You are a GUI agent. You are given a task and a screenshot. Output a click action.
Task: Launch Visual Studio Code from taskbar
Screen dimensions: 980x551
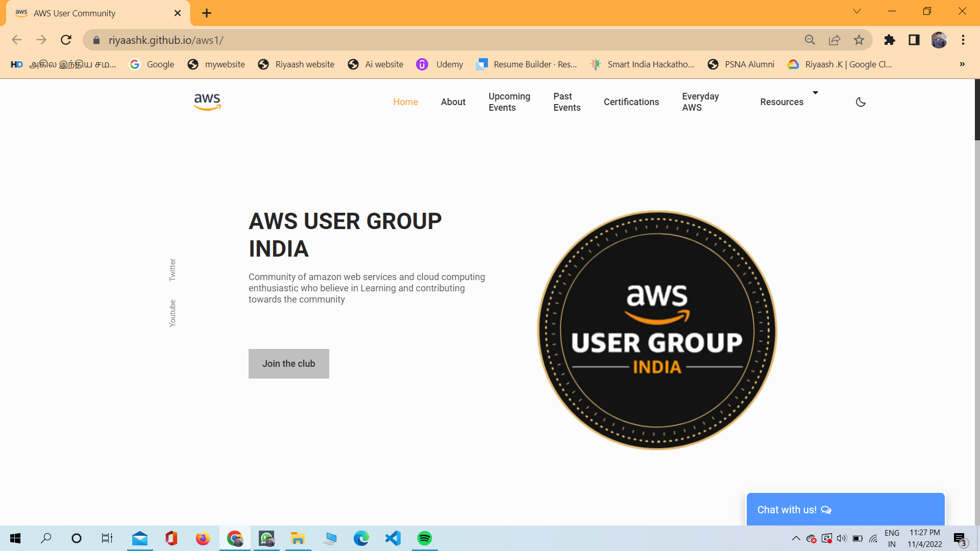point(393,538)
